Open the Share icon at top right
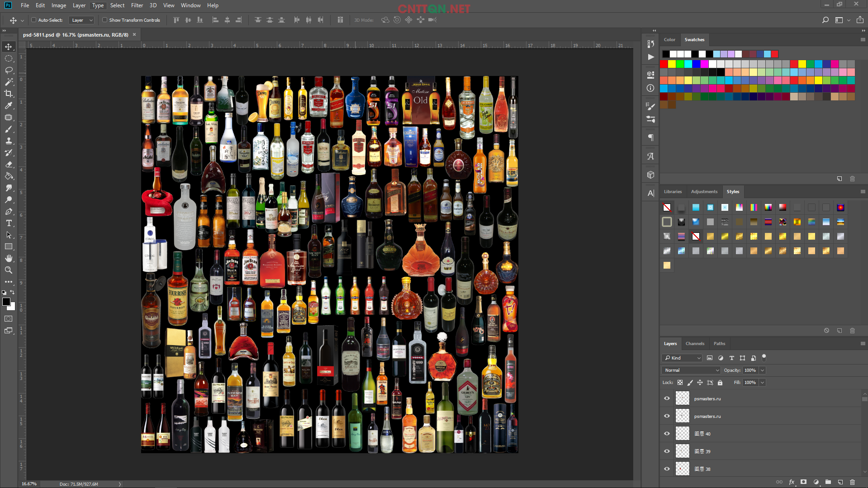 click(x=860, y=20)
